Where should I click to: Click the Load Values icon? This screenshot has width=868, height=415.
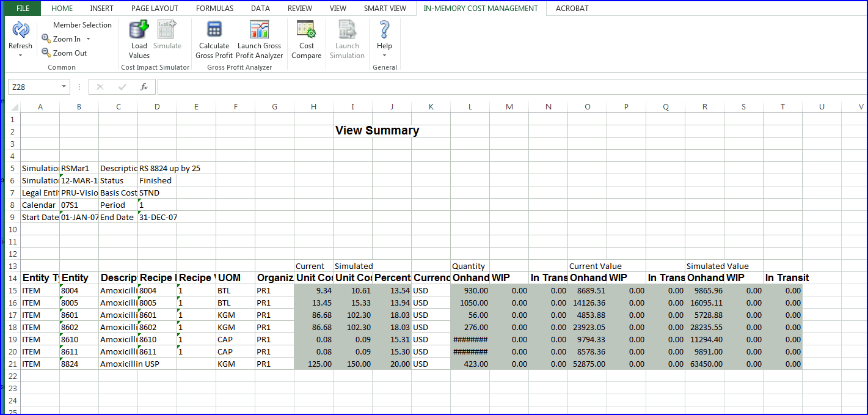(x=139, y=29)
